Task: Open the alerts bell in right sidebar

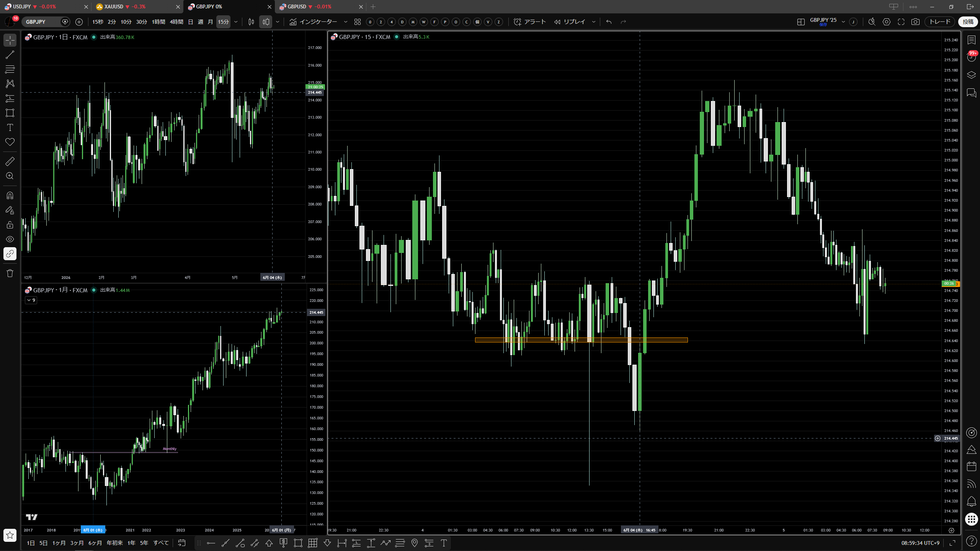Action: (972, 501)
